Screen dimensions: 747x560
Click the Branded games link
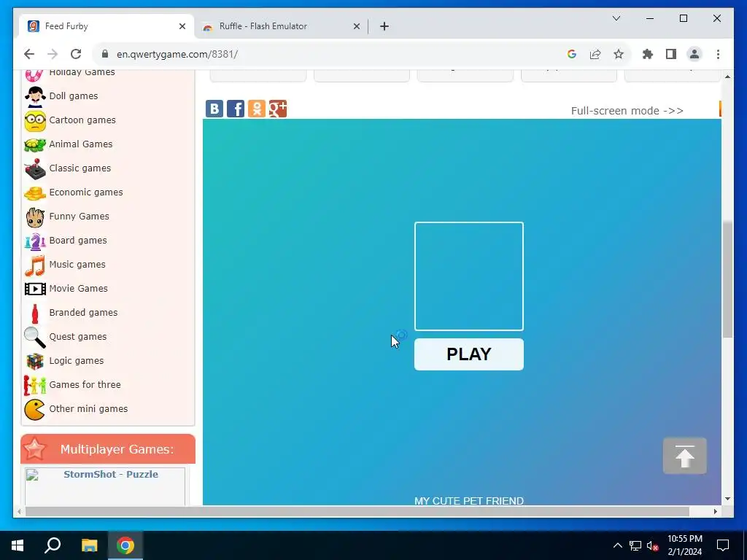click(83, 313)
